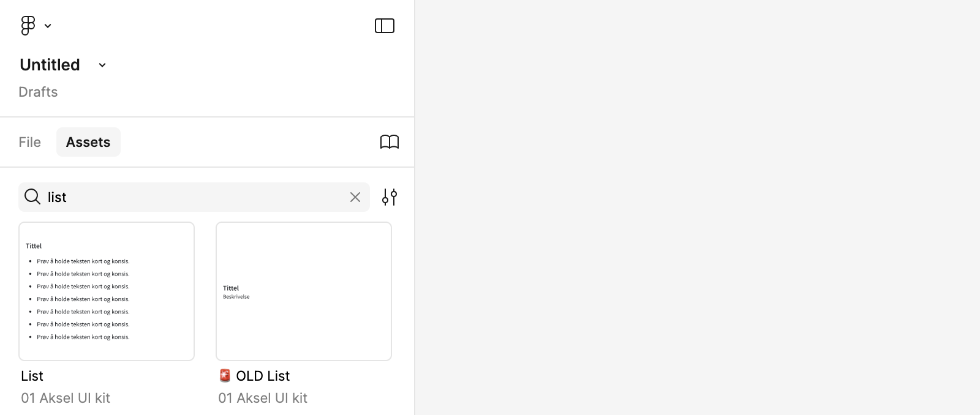Select the List component thumbnail
The height and width of the screenshot is (415, 980).
(107, 291)
